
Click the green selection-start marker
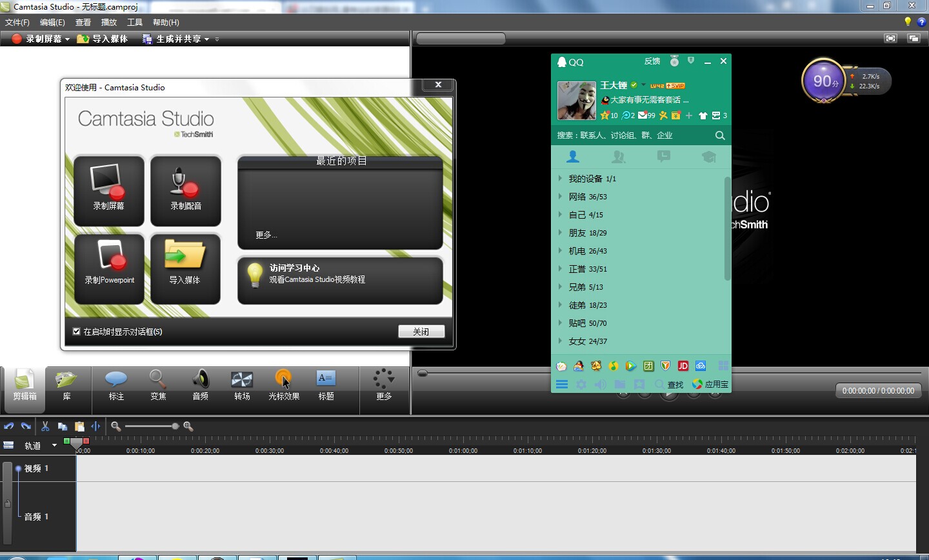click(x=67, y=441)
